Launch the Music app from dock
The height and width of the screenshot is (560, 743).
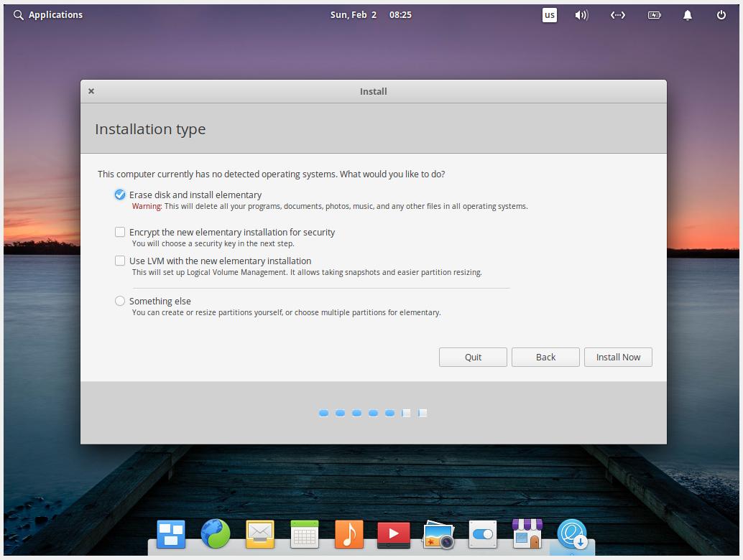click(349, 534)
